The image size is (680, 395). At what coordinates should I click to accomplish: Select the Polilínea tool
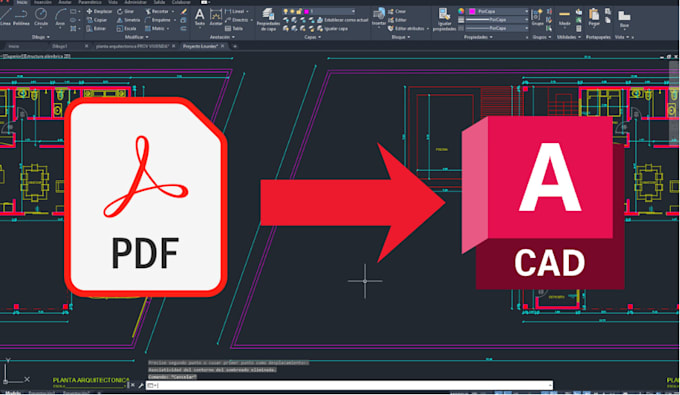pyautogui.click(x=21, y=17)
